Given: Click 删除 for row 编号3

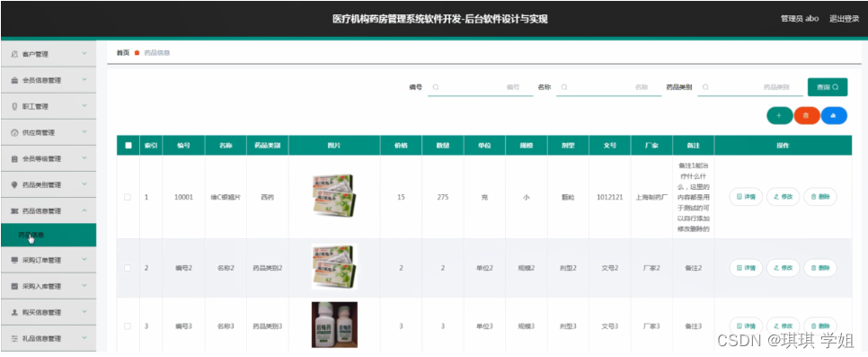Looking at the screenshot, I should 819,326.
